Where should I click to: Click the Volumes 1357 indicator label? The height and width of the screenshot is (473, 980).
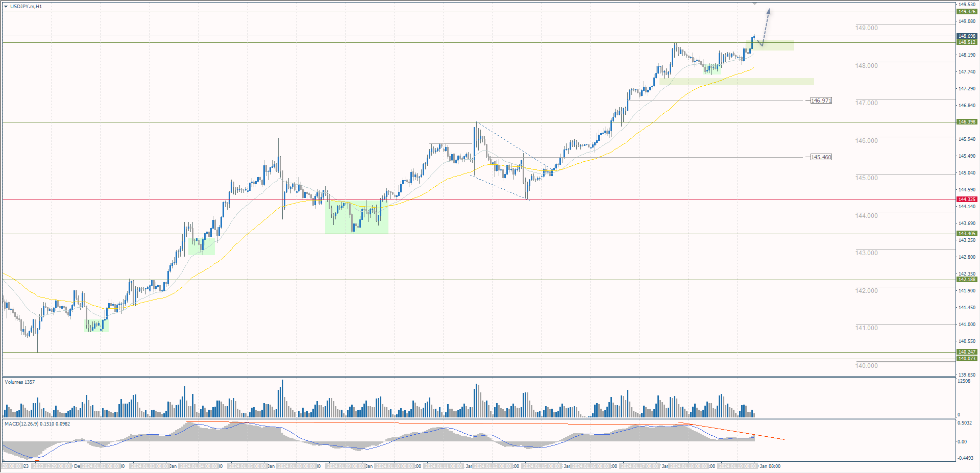20,382
